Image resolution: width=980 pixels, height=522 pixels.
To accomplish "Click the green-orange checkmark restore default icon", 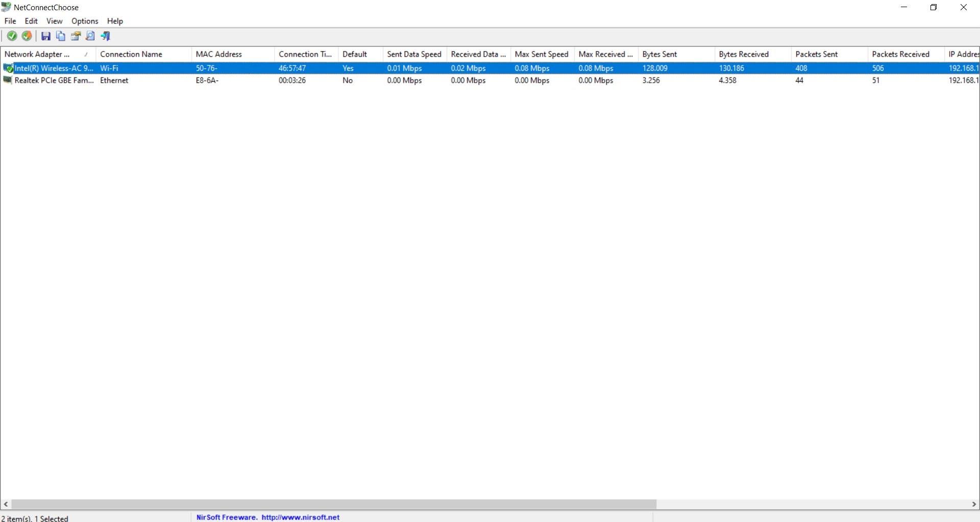I will 27,36.
